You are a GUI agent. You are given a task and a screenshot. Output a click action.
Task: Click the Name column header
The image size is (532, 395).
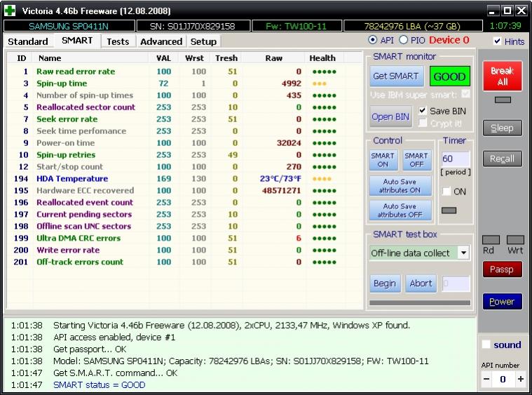pos(90,58)
